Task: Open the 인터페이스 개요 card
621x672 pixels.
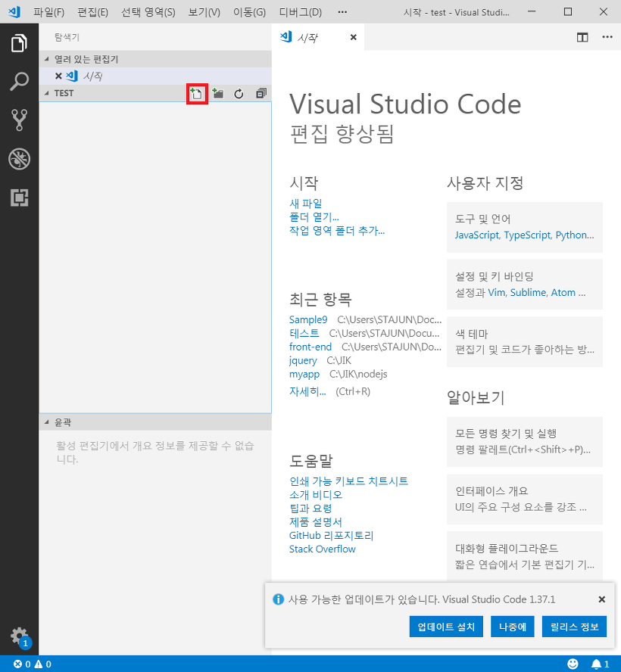Action: click(x=525, y=499)
